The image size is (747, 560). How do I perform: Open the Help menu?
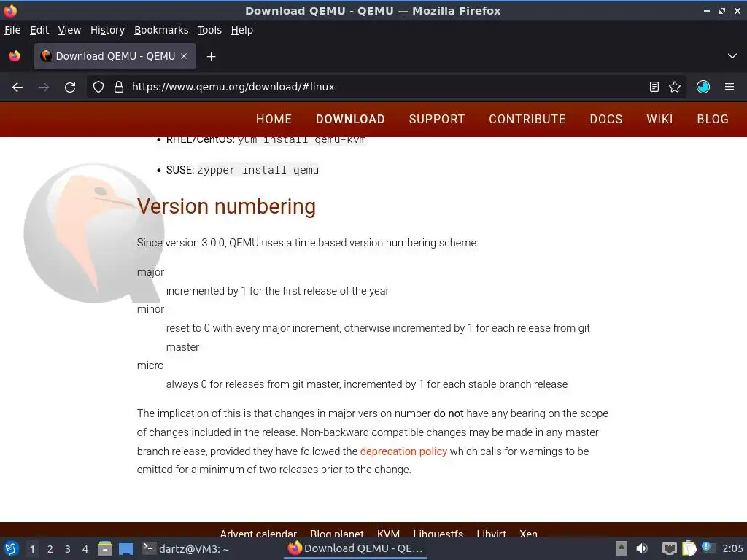(242, 30)
